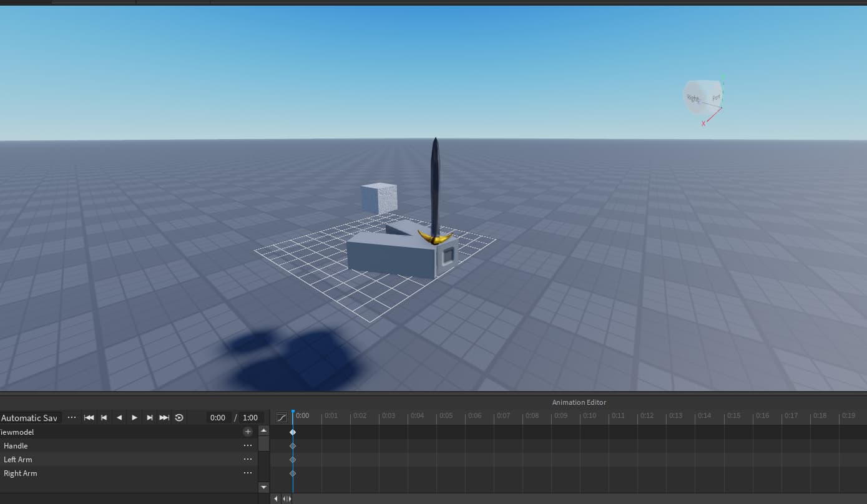Click the Automatic Save animation name
This screenshot has height=504, width=867.
[29, 418]
